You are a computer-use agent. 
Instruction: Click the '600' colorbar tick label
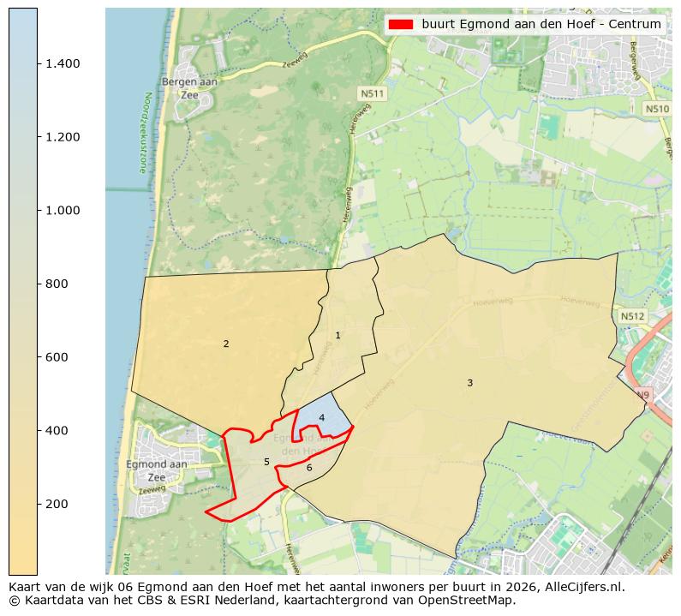pos(57,357)
